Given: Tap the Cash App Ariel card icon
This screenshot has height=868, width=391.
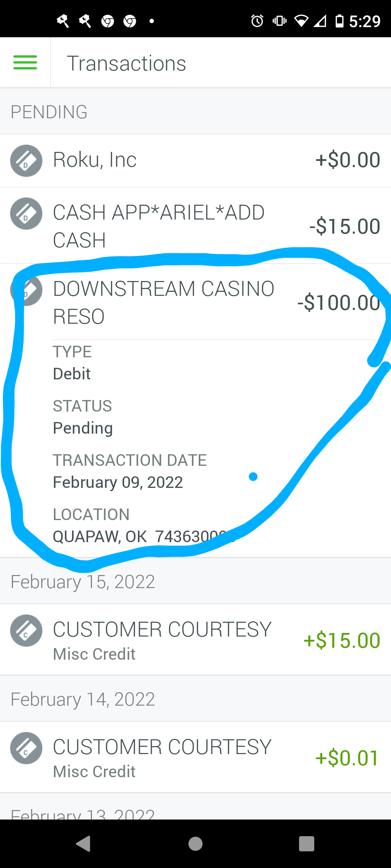Looking at the screenshot, I should [26, 213].
